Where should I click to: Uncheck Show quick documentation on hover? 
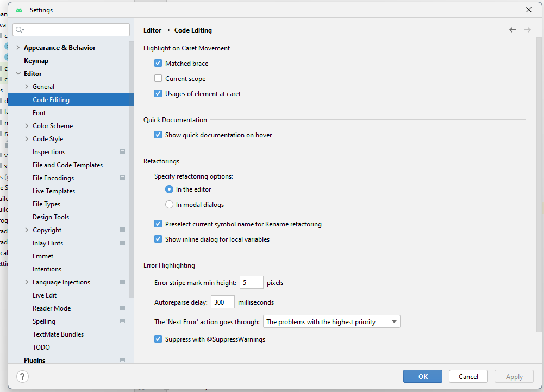158,135
